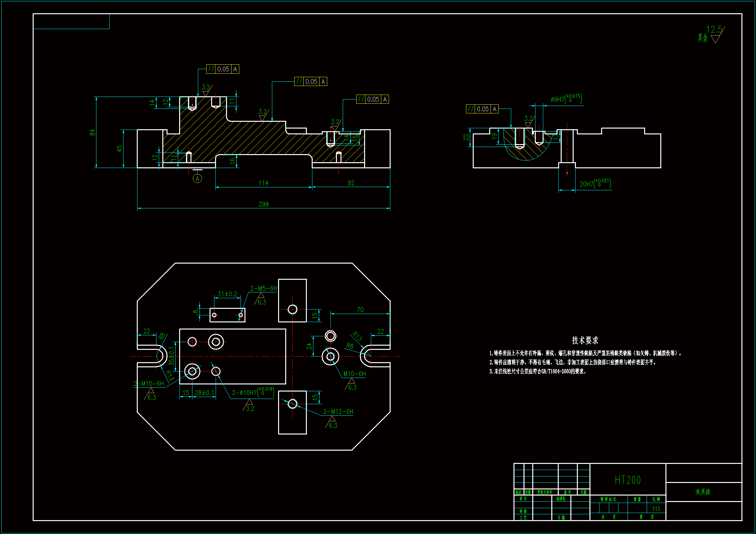The image size is (756, 534).
Task: Click the 1:1.5 scale value
Action: tap(656, 509)
